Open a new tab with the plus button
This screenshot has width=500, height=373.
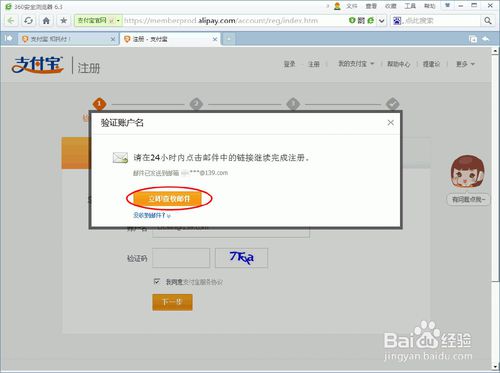click(229, 39)
